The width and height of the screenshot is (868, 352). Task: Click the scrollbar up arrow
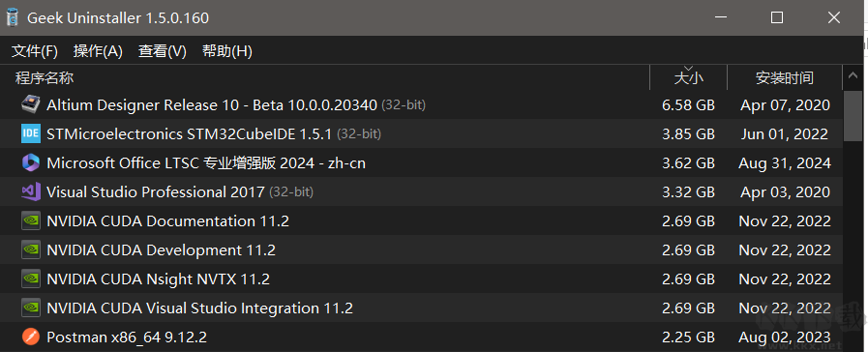(853, 77)
